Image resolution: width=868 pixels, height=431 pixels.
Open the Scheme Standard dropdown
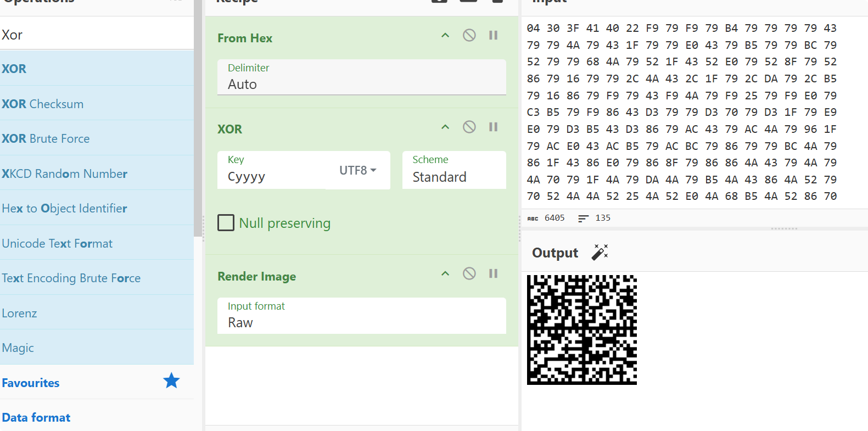pyautogui.click(x=454, y=170)
